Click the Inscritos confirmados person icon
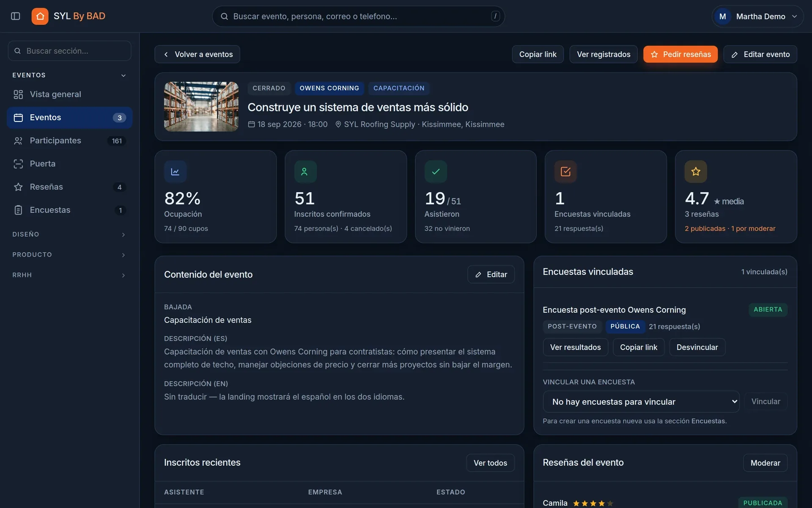812x508 pixels. click(x=305, y=171)
